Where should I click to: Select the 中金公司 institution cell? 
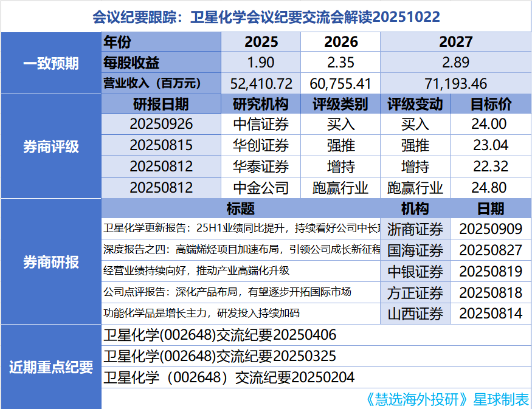pyautogui.click(x=261, y=188)
